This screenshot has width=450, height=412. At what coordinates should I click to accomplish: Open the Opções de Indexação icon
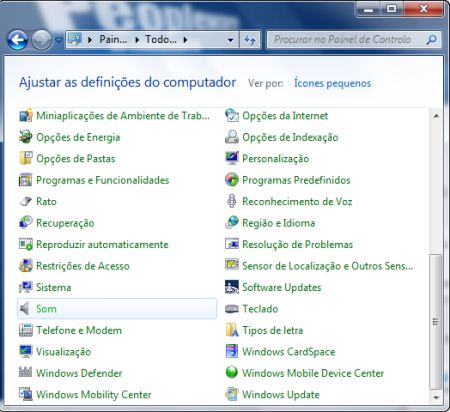pos(232,137)
